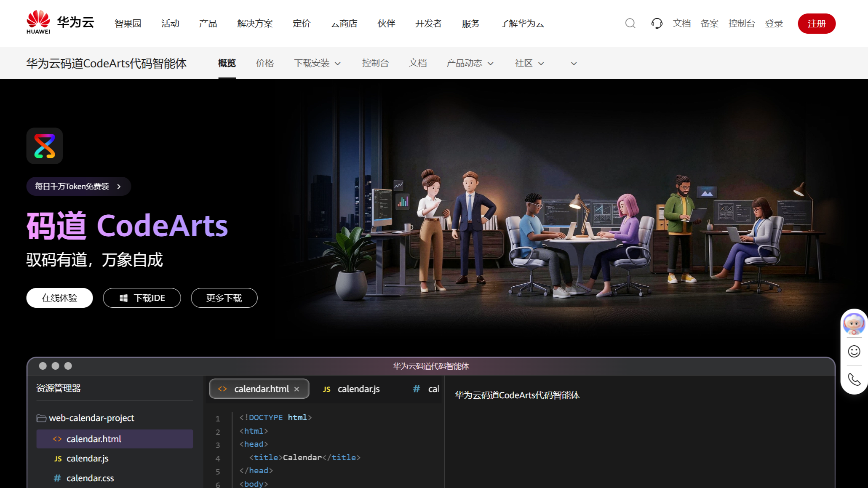Click the 更多下载 button
This screenshot has height=488, width=868.
[x=224, y=298]
